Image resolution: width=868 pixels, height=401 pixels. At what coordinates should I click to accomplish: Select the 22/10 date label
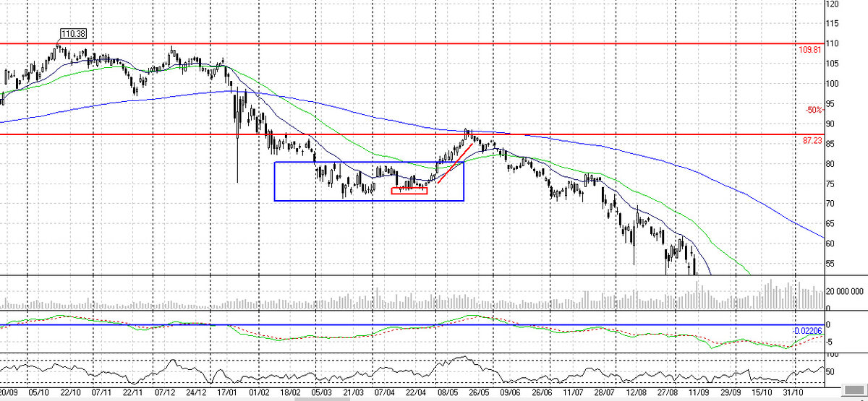click(70, 393)
